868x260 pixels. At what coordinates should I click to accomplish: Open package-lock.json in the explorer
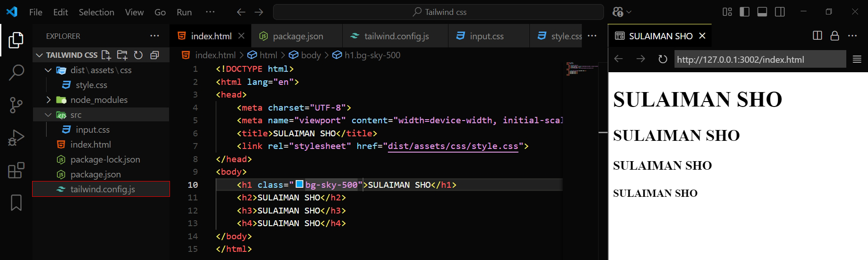[x=105, y=159]
